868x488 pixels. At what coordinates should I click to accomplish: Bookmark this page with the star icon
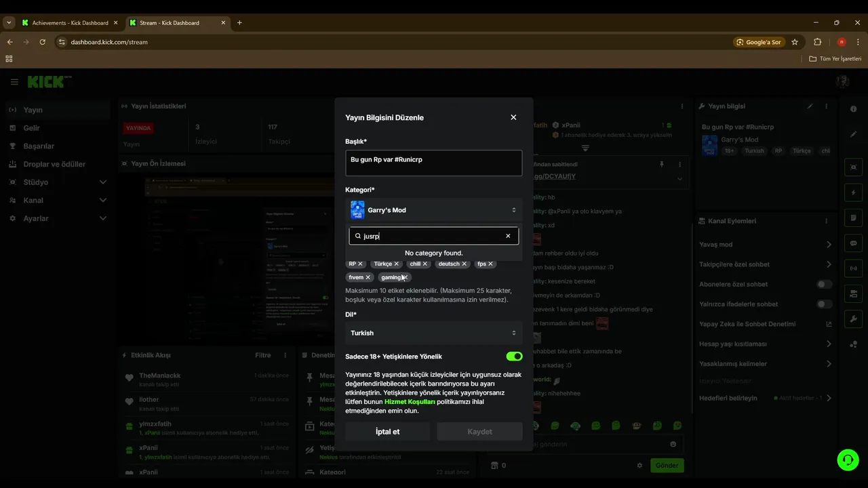pyautogui.click(x=795, y=42)
